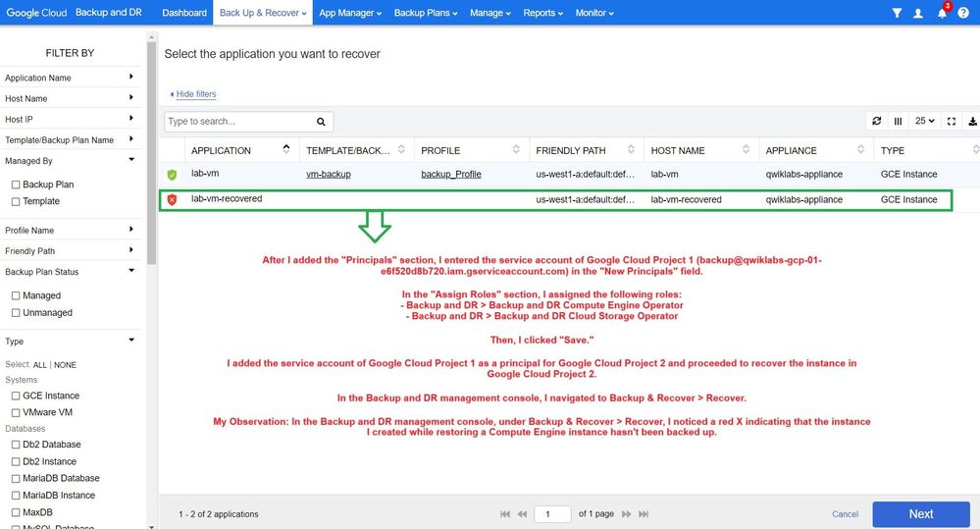Go to first page icon
This screenshot has width=980, height=529.
point(505,514)
